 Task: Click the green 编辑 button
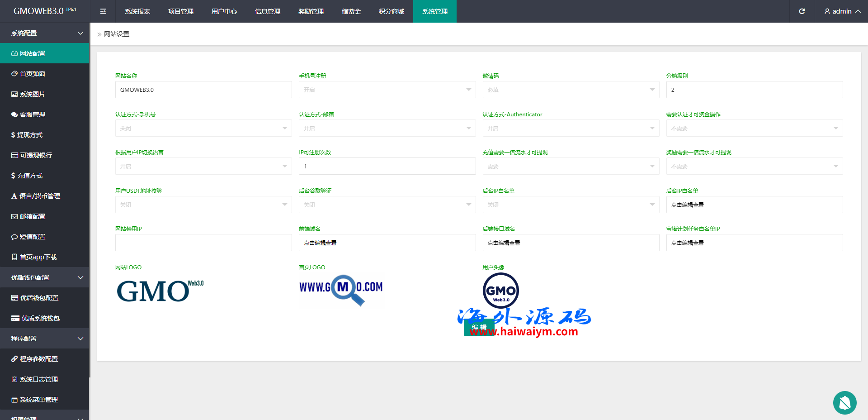[x=479, y=327]
